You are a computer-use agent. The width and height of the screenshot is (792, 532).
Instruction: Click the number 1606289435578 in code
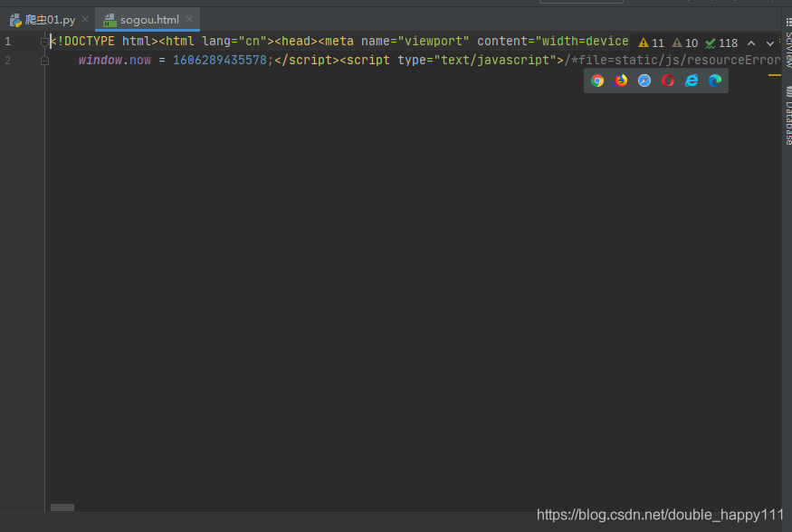point(220,60)
